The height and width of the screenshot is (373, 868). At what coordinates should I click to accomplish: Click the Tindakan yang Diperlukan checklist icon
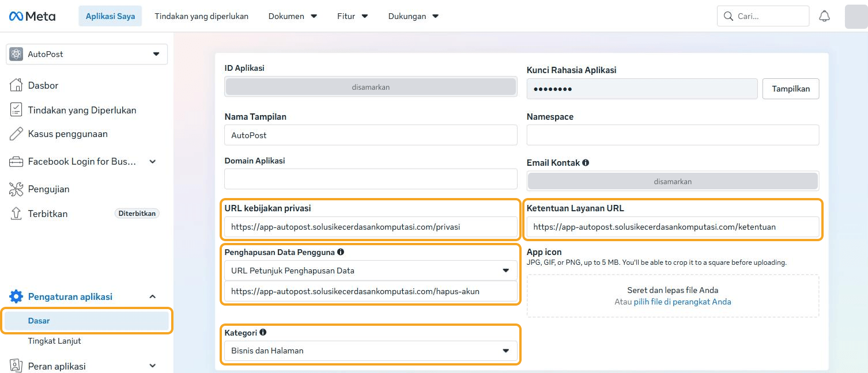[x=16, y=110]
